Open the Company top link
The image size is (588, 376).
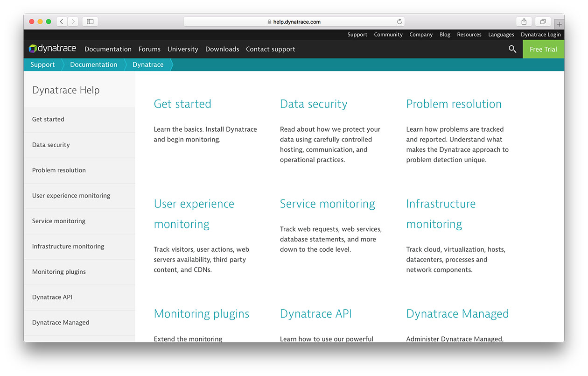tap(421, 35)
